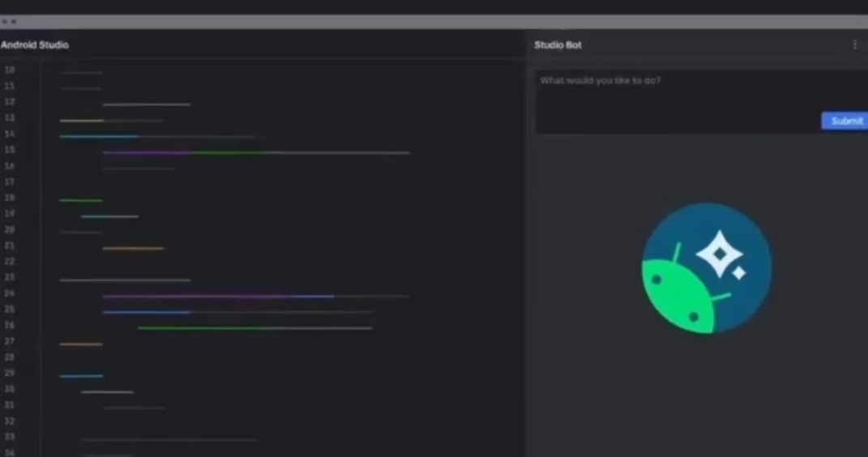Open the Studio Bot kebab options menu

coord(854,45)
